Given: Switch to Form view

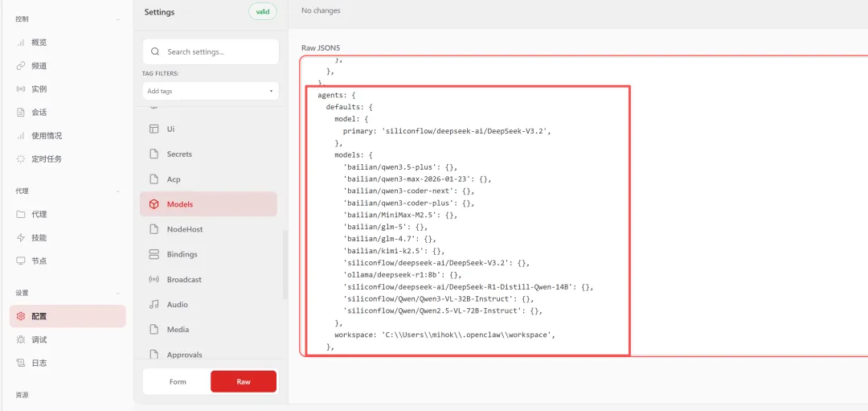Looking at the screenshot, I should [178, 381].
